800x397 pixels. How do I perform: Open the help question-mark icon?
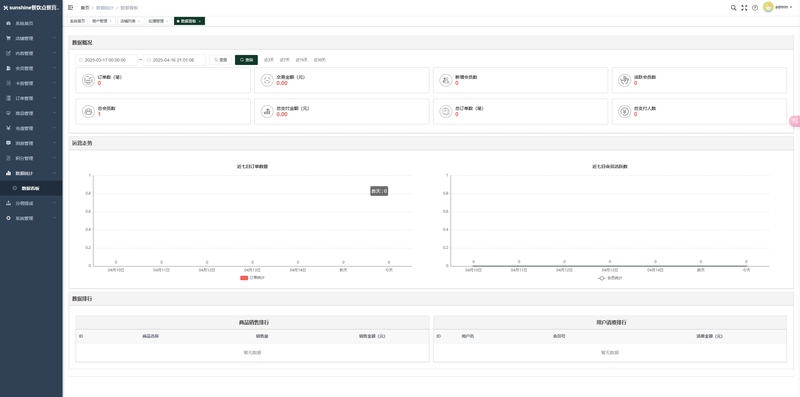[755, 8]
